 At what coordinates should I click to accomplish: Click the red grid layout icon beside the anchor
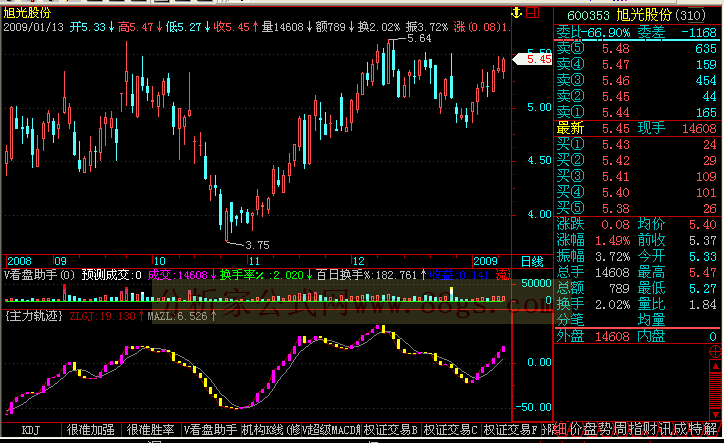click(x=532, y=13)
